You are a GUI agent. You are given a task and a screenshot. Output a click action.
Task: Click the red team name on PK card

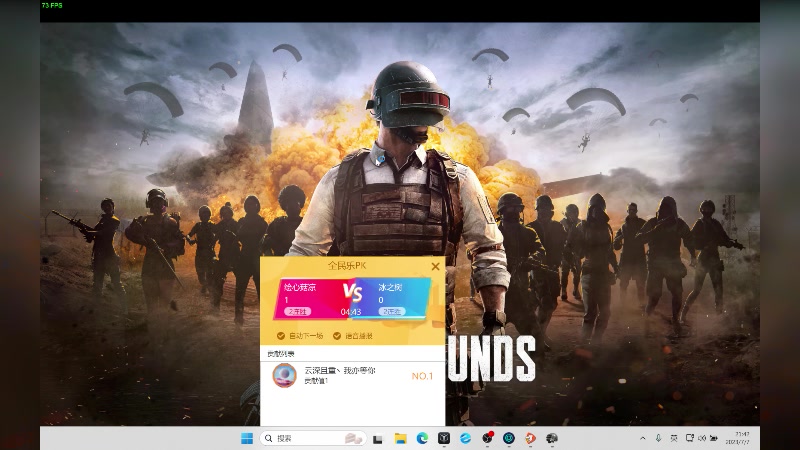point(300,287)
